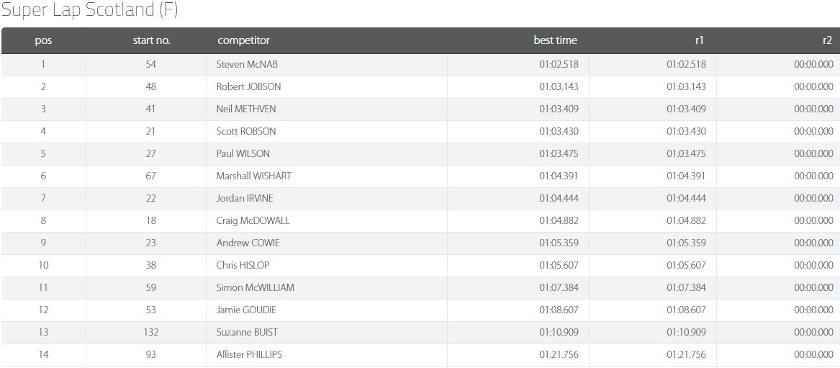Select Chris HISLOP's row
The height and width of the screenshot is (368, 840).
420,265
